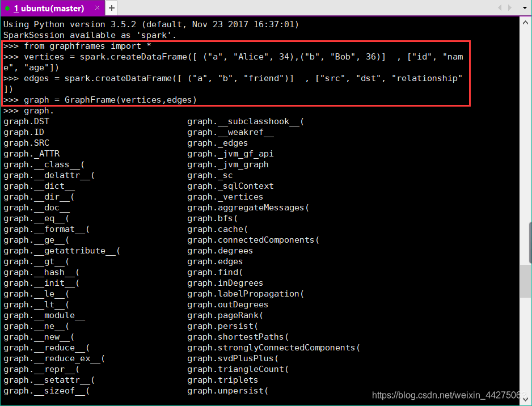Click the scrollbar down arrow
This screenshot has width=532, height=406.
(526, 399)
